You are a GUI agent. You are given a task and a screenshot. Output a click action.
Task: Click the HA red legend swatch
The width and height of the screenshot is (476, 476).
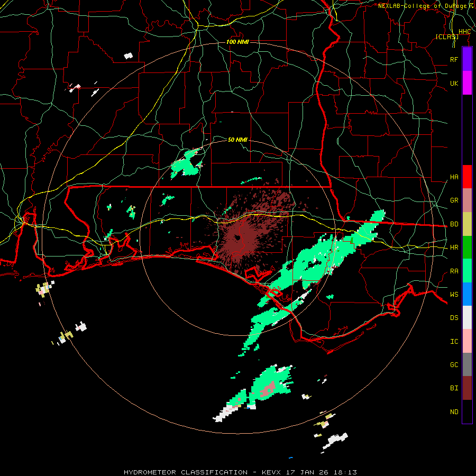tap(467, 177)
